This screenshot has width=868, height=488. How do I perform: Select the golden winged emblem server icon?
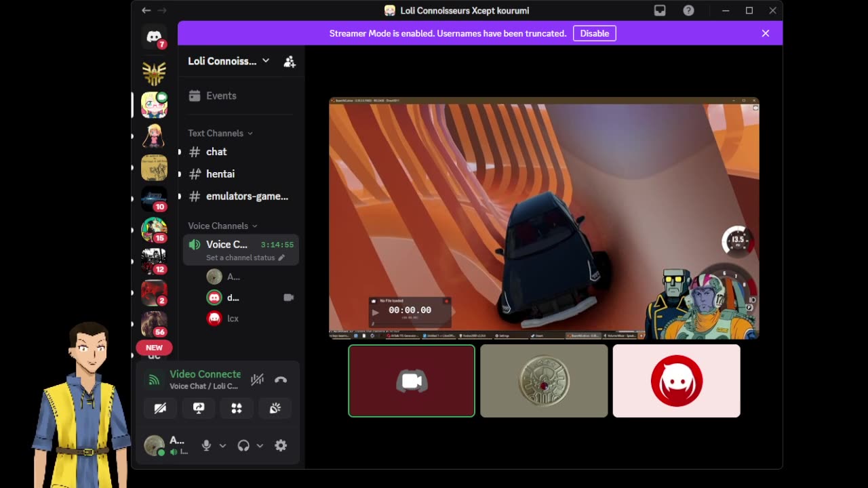(154, 73)
